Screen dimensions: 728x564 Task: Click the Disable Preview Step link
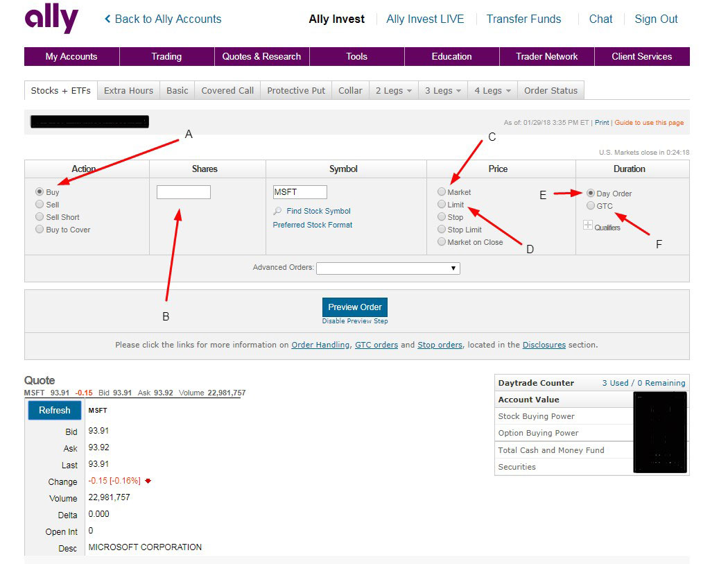tap(355, 321)
